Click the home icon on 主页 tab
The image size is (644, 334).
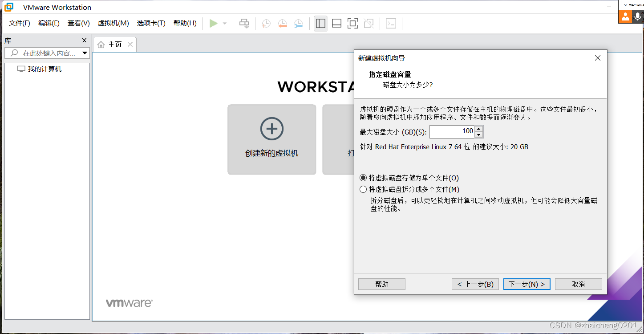tap(101, 45)
